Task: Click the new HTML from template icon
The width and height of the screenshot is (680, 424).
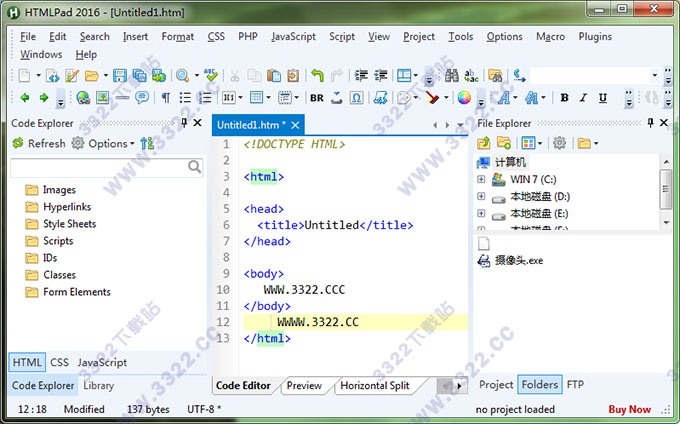Action: tap(52, 75)
